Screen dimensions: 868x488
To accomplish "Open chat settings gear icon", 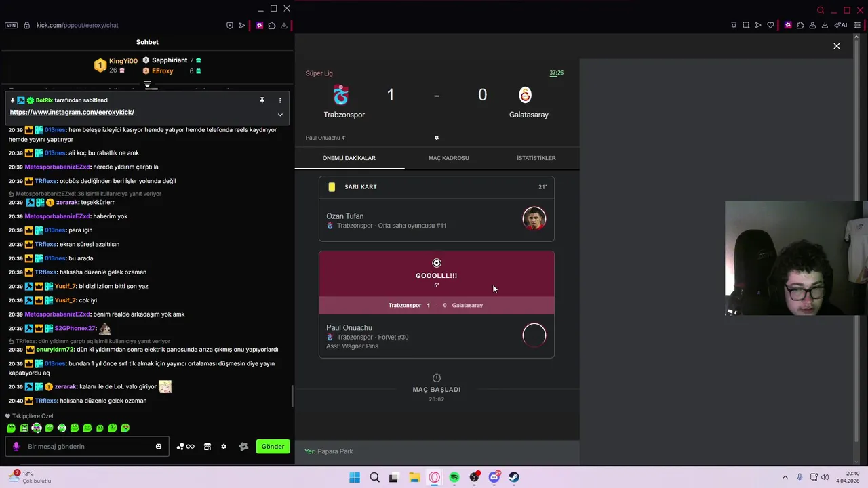I will (x=224, y=447).
